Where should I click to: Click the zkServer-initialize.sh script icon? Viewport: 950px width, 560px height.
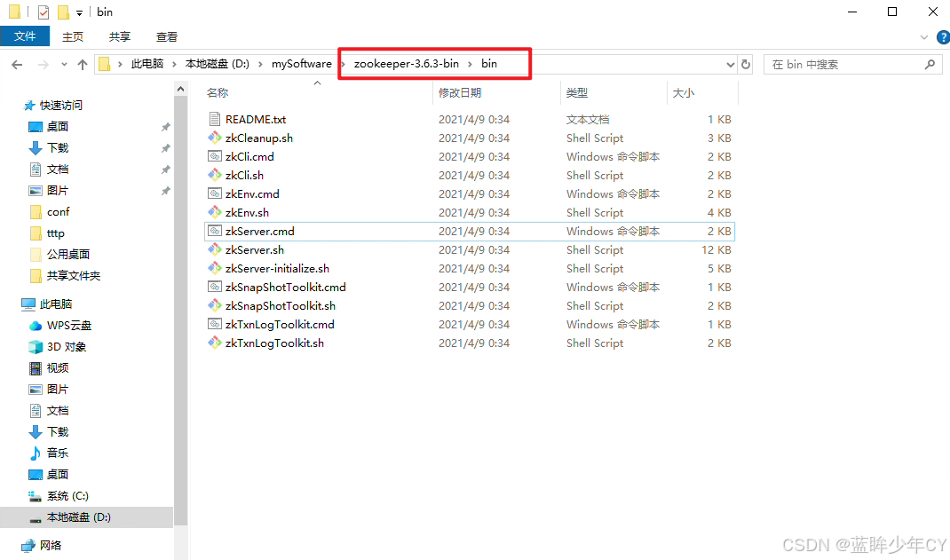tap(214, 268)
